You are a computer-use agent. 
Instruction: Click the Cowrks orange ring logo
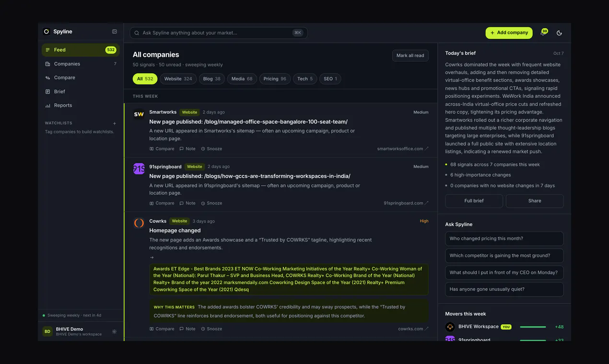(x=139, y=223)
